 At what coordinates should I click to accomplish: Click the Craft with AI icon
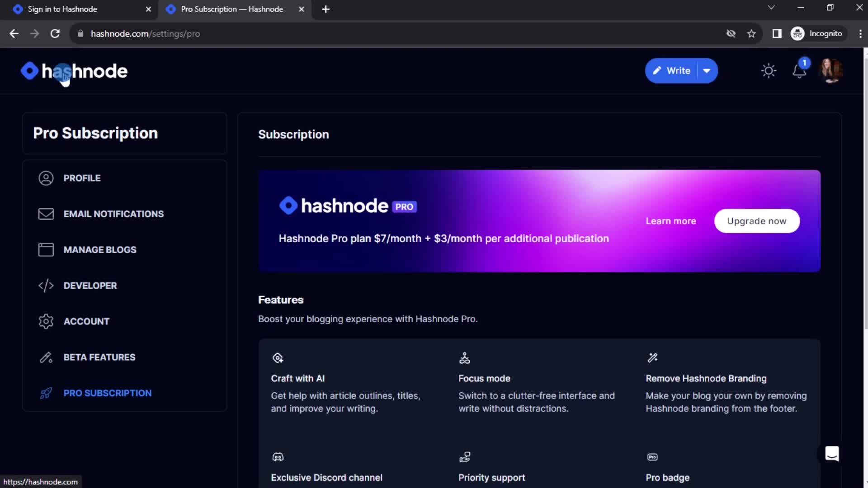pos(278,358)
